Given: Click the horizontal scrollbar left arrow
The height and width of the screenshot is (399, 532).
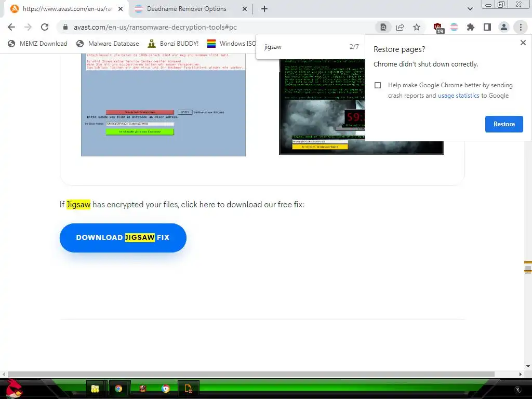Looking at the screenshot, I should coord(4,374).
